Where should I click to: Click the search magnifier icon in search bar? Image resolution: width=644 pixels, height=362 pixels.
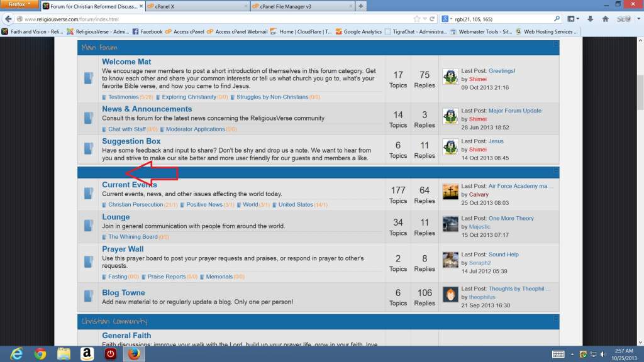coord(557,19)
